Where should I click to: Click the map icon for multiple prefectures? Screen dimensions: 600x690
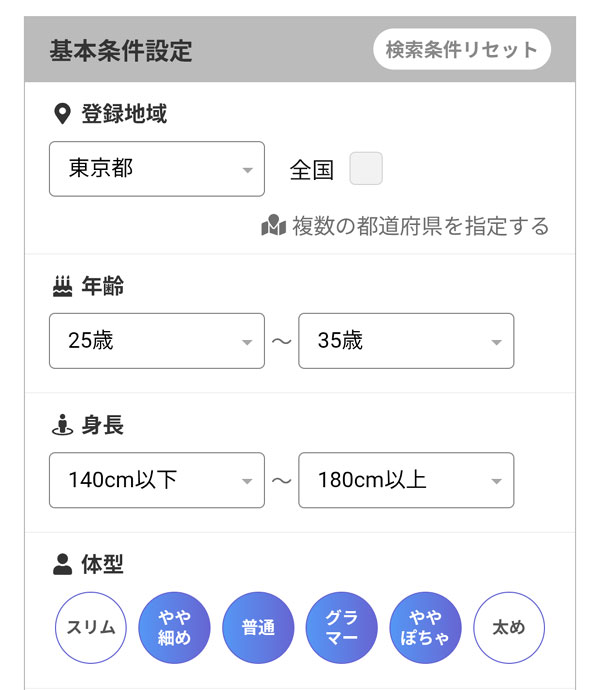(x=273, y=226)
